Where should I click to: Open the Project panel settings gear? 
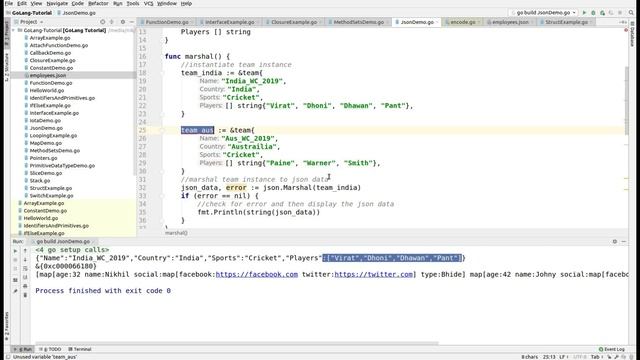tap(122, 22)
